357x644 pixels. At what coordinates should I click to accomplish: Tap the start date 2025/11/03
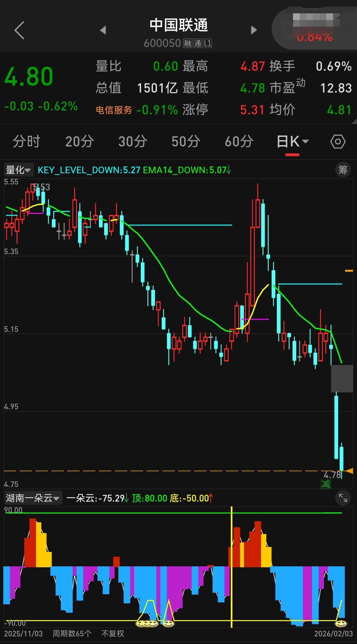[23, 633]
